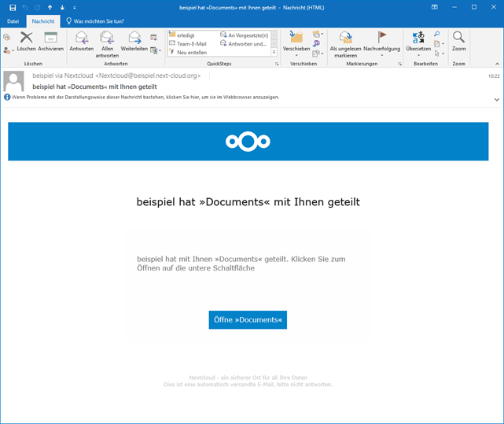Go to next item with down arrow
The width and height of the screenshot is (504, 424).
(x=62, y=7)
